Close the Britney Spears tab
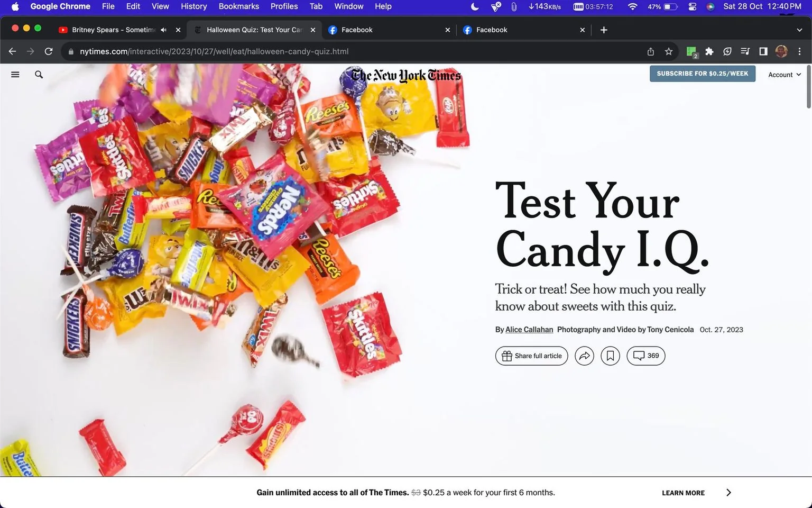Screen dimensions: 812x508 coord(178,30)
